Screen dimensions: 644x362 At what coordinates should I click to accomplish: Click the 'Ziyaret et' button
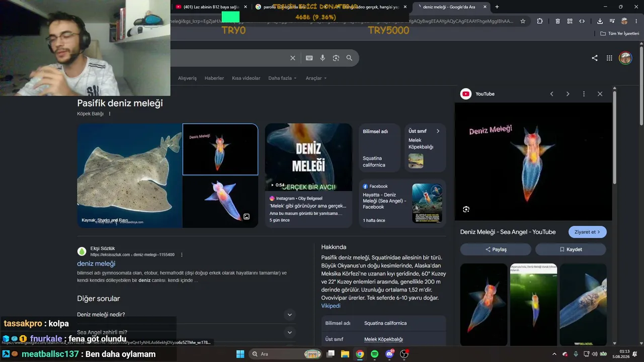tap(587, 232)
